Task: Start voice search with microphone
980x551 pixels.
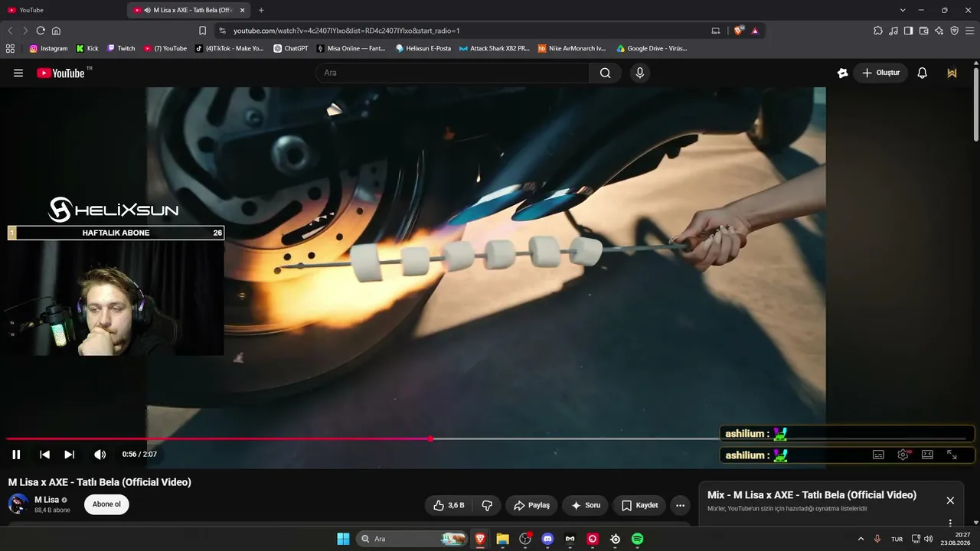Action: point(640,73)
